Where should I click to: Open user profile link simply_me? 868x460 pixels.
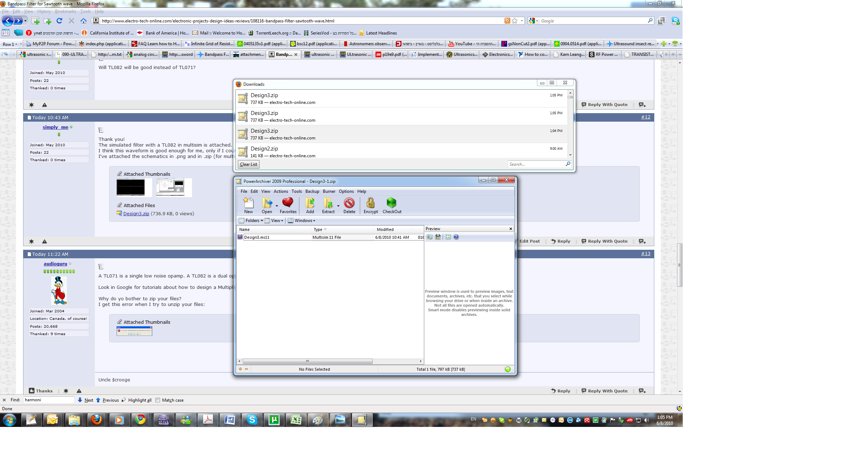[x=55, y=127]
